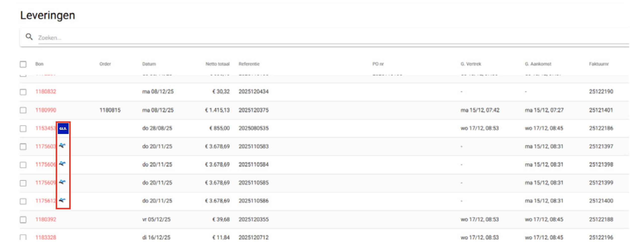Screen dimensions: 644x249
Task: Check the box for delivery 1180832
Action: (x=23, y=92)
